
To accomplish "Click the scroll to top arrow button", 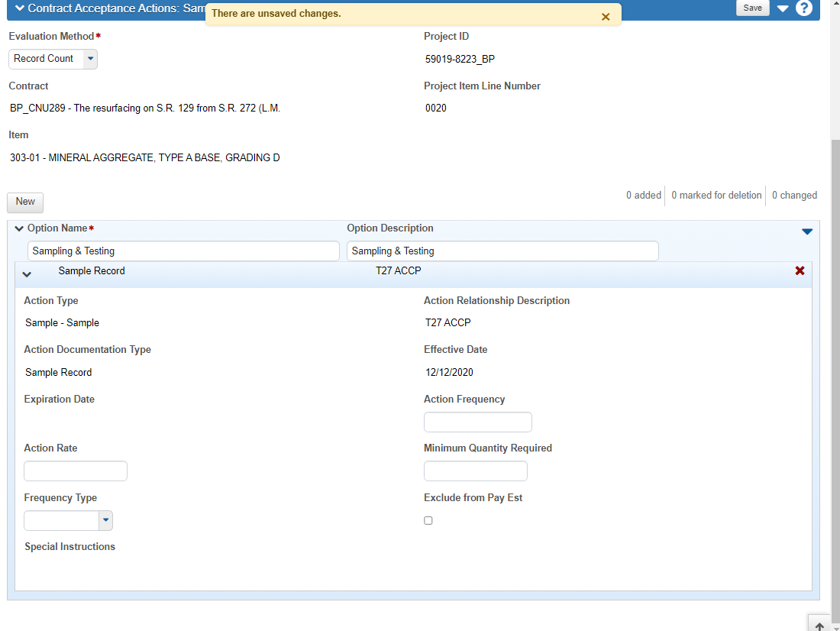I will coord(819,626).
